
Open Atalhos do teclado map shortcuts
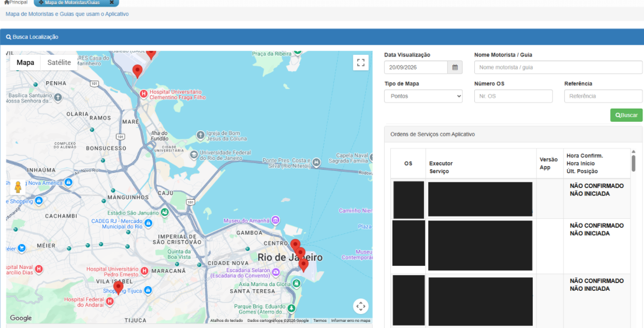(x=226, y=321)
